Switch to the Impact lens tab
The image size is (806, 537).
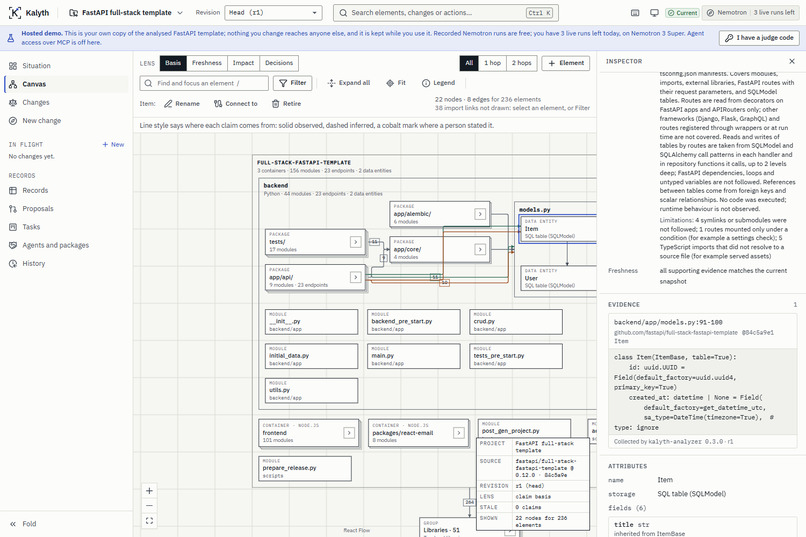point(243,63)
